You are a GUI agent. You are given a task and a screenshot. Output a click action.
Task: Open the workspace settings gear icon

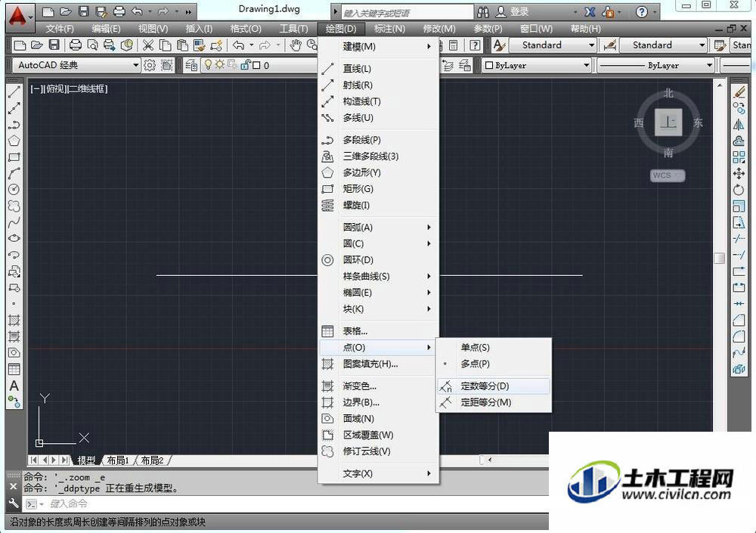[x=150, y=64]
